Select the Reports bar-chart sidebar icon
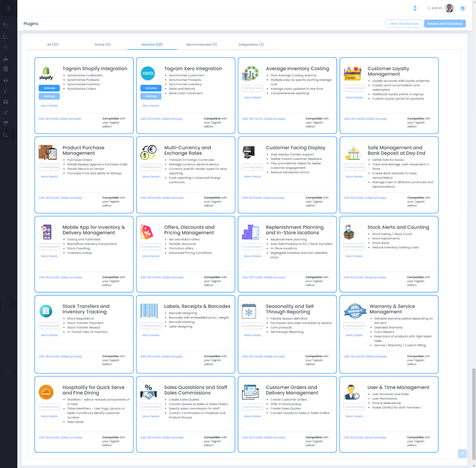The image size is (476, 468). coord(5,36)
